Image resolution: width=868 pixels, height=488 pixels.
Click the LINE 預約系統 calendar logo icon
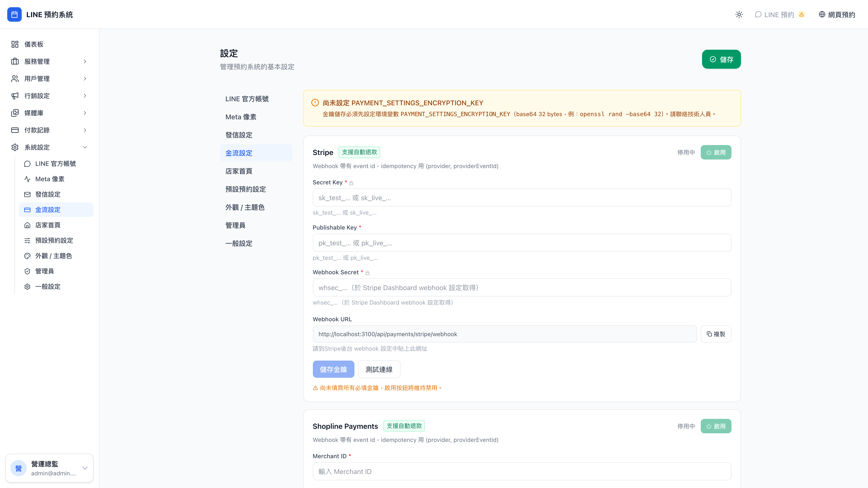point(14,14)
